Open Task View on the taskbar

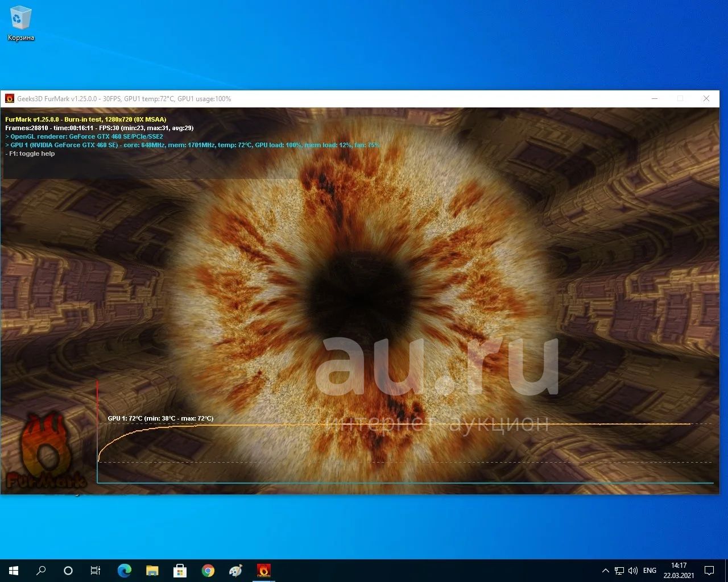(x=96, y=570)
